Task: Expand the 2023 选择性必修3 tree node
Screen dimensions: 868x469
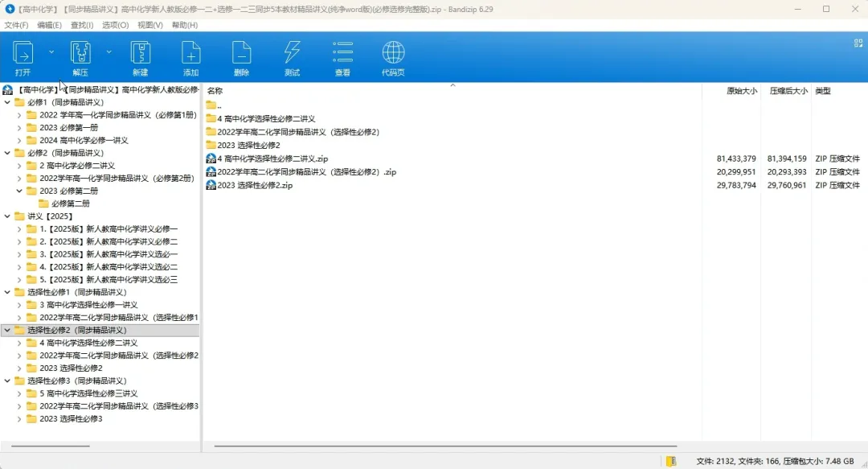Action: tap(19, 419)
